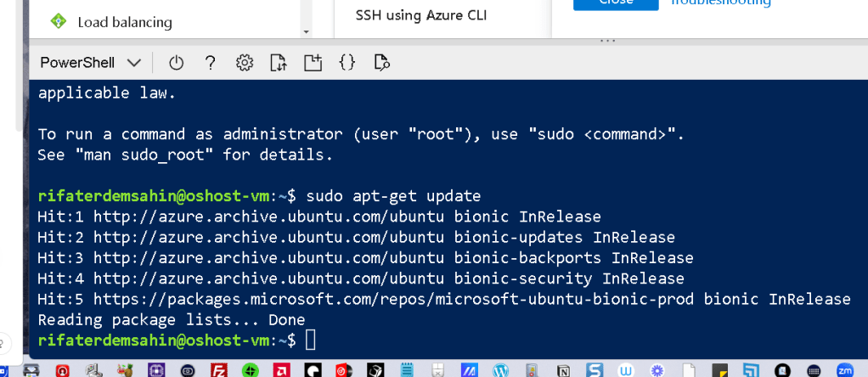Click the 'Reading package lists... Done' line
This screenshot has width=868, height=377.
pos(171,319)
